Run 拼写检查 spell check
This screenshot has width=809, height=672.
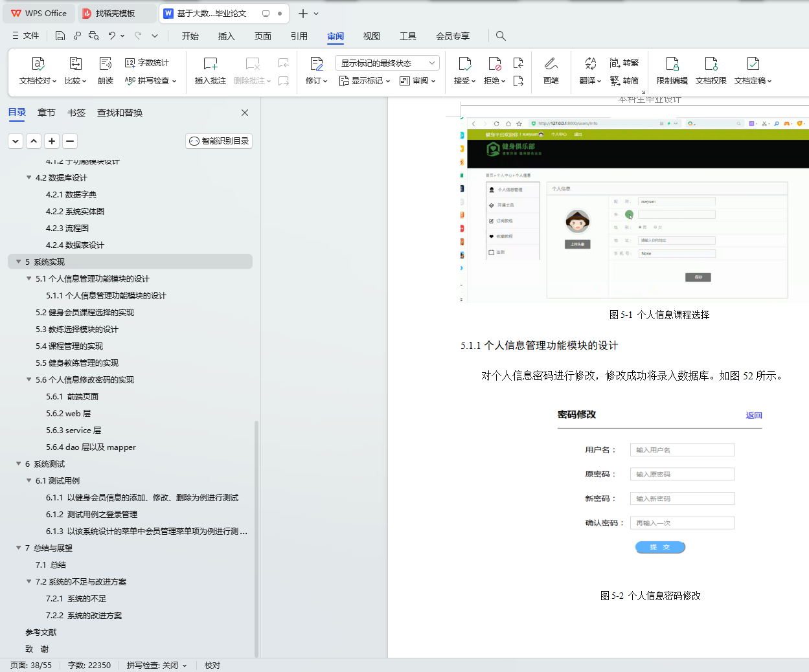[150, 81]
